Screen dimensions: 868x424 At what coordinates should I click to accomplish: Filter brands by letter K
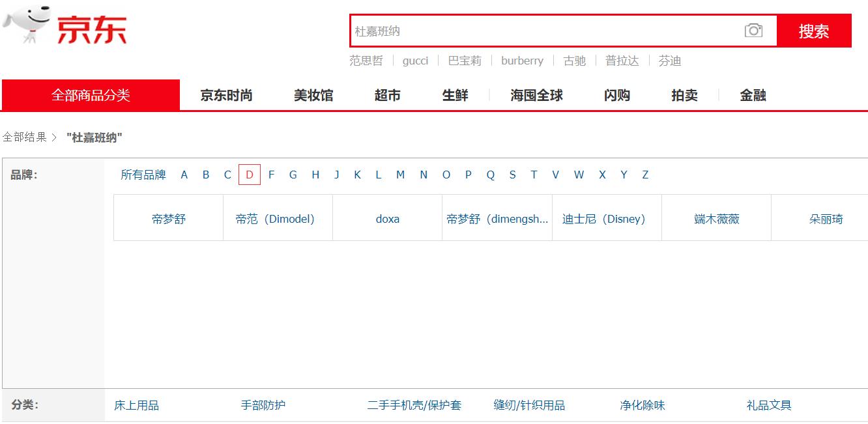(x=357, y=175)
